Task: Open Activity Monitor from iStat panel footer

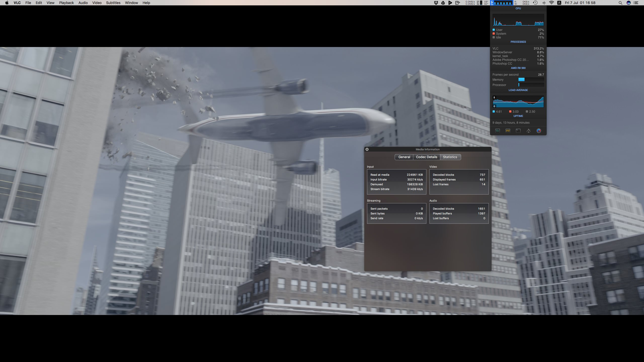Action: coord(498,131)
